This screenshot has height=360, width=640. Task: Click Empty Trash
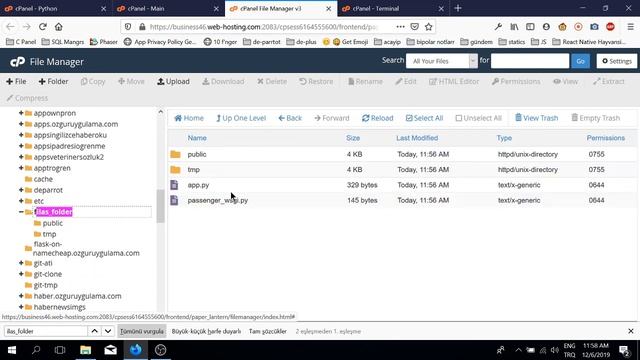coord(596,118)
